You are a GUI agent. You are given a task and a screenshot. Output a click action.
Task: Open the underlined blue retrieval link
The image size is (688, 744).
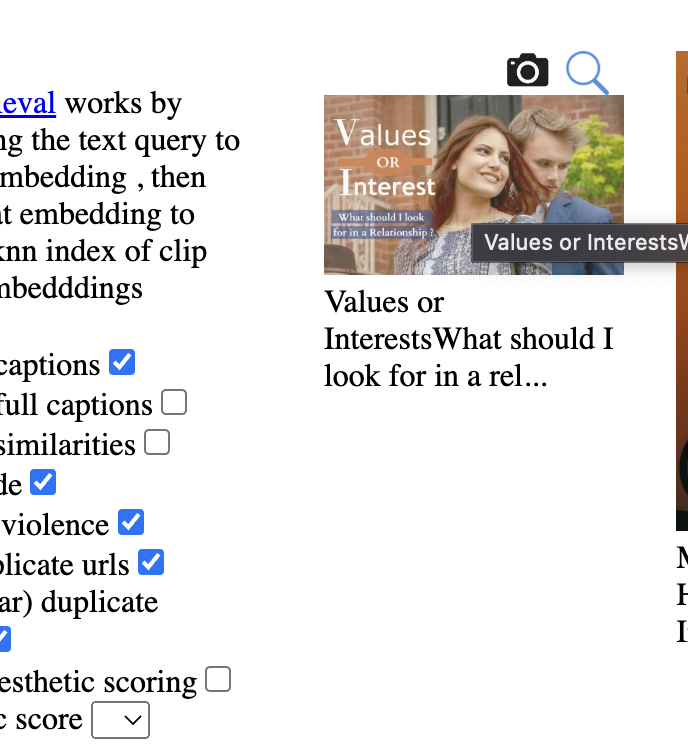point(28,103)
